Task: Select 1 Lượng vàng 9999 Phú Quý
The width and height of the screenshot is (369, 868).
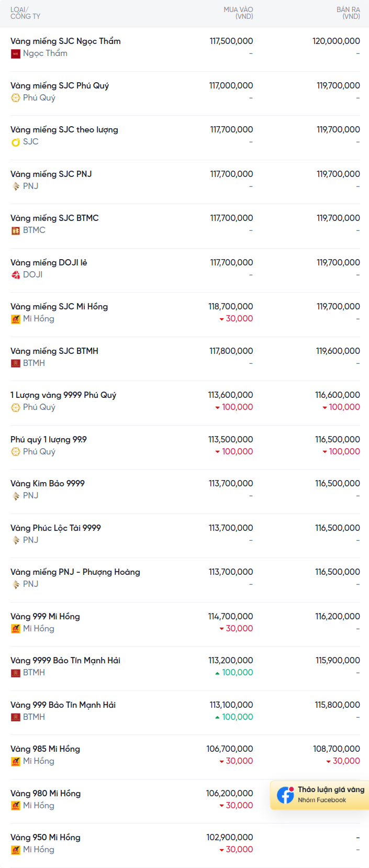Action: 63,395
